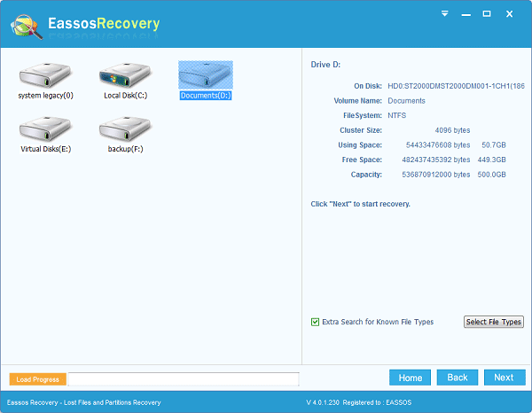Image resolution: width=532 pixels, height=413 pixels.
Task: Click the Load Progress button
Action: 37,379
